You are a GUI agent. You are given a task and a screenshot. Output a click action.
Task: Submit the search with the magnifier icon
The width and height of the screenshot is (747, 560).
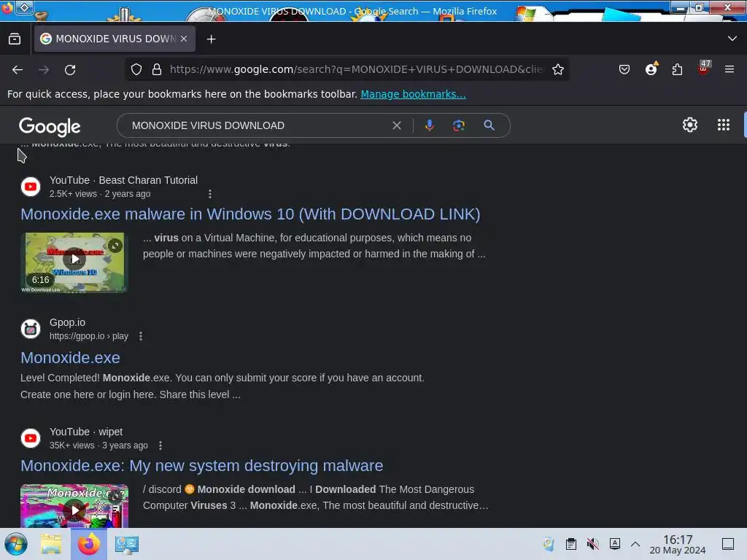pos(489,125)
